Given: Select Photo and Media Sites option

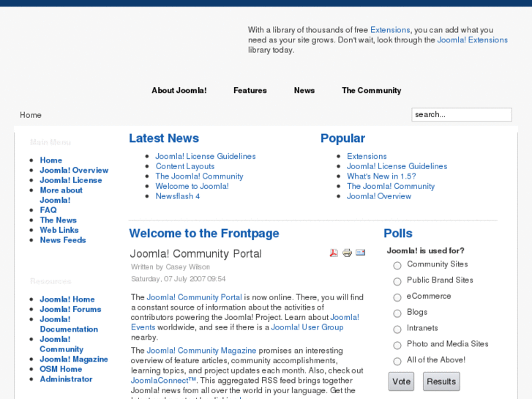Looking at the screenshot, I should tap(397, 345).
